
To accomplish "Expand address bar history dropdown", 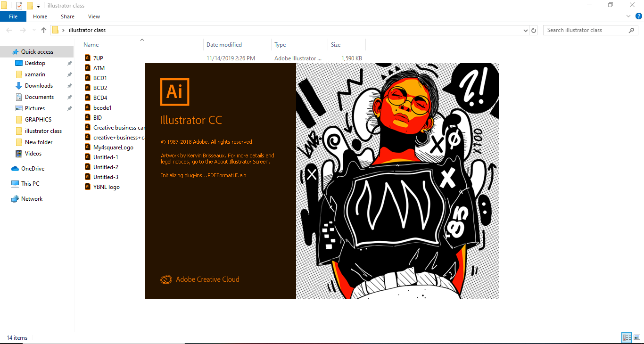I will 526,30.
